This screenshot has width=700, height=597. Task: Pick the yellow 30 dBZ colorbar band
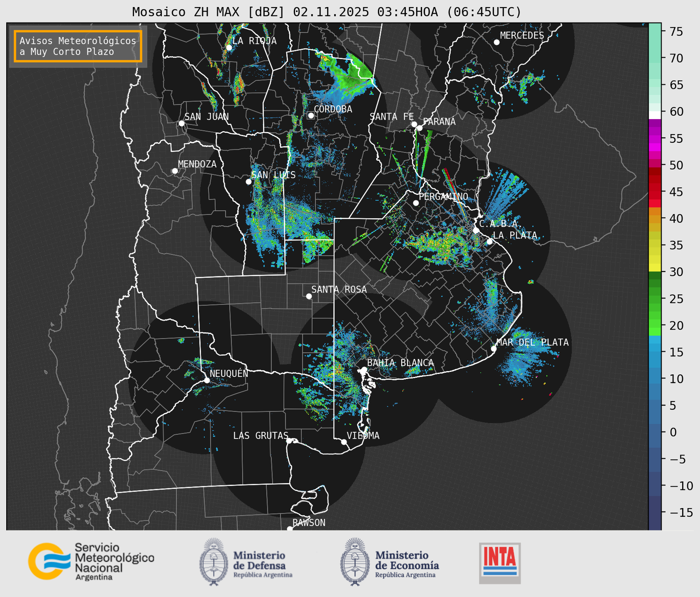click(x=654, y=269)
